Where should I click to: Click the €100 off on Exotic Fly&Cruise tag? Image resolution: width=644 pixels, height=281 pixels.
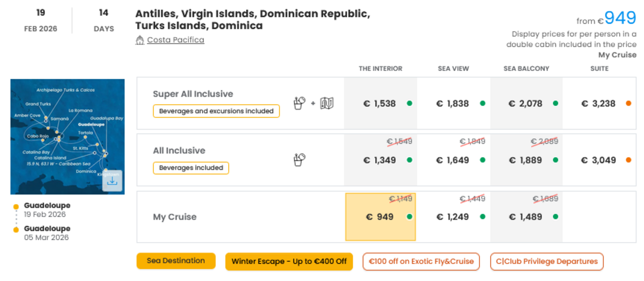[x=421, y=261]
